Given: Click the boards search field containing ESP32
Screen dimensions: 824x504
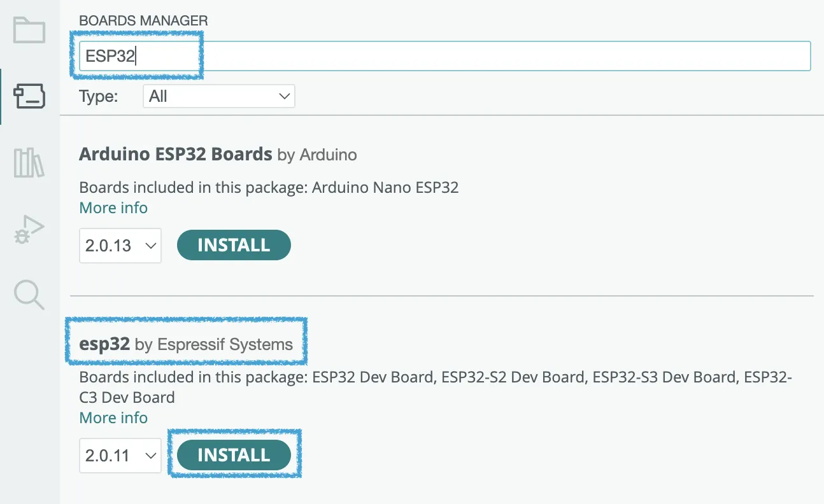Looking at the screenshot, I should coord(444,56).
